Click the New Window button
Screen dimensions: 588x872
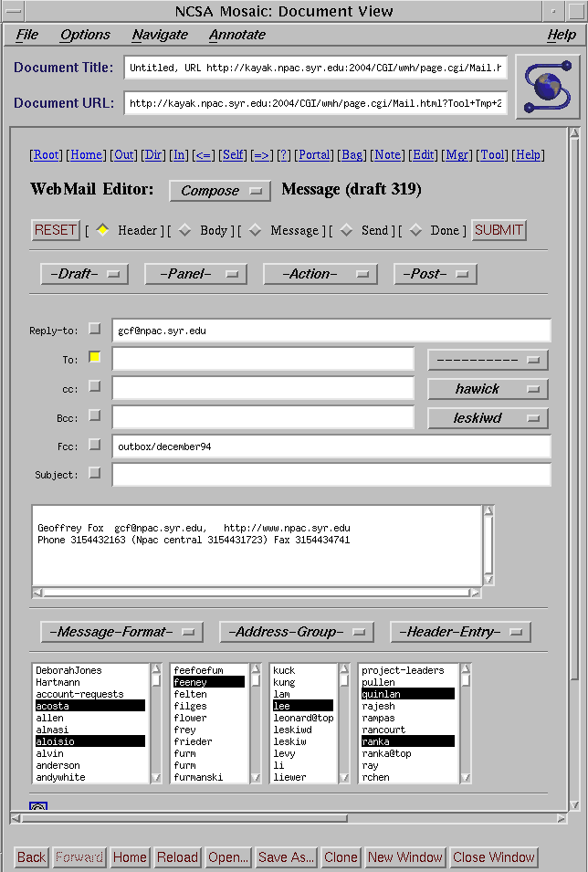[x=405, y=857]
